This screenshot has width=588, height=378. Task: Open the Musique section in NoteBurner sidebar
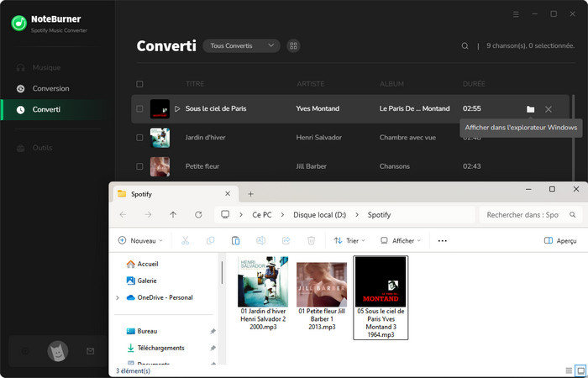46,67
